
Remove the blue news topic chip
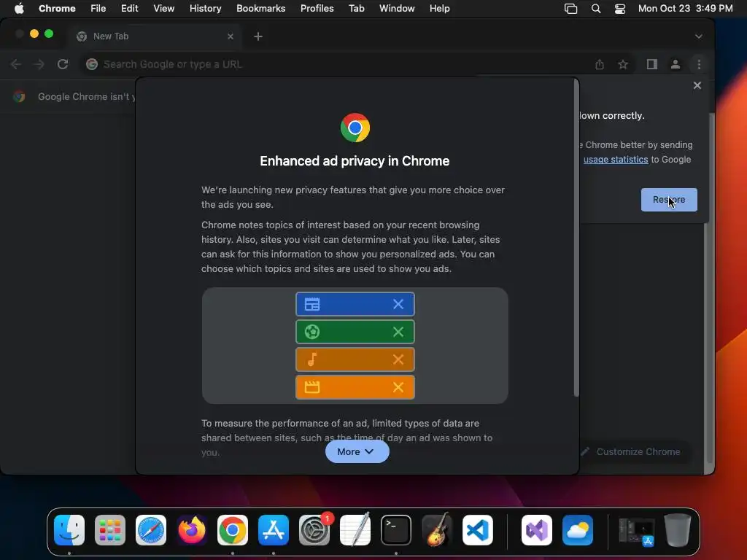click(x=398, y=304)
